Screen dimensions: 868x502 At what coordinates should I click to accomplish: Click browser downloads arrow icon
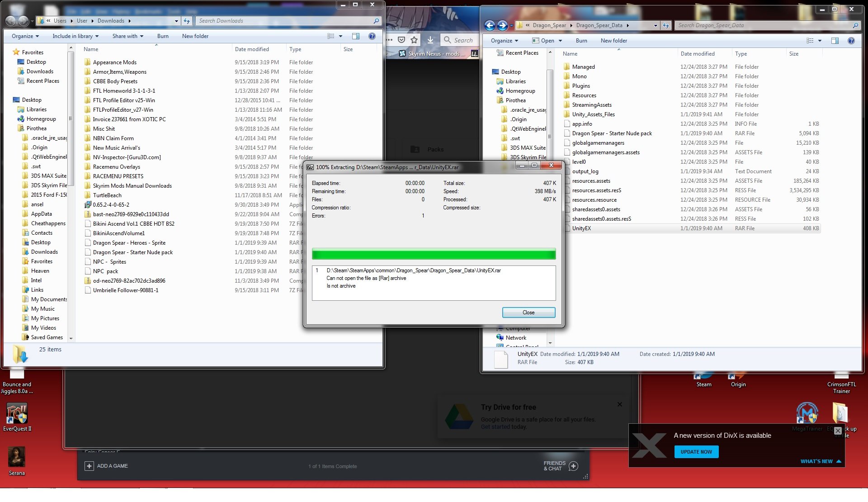[430, 40]
